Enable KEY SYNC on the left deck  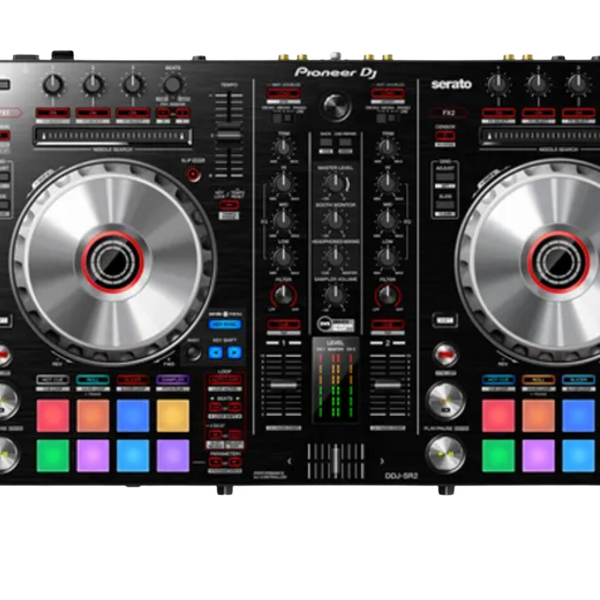pos(225,325)
